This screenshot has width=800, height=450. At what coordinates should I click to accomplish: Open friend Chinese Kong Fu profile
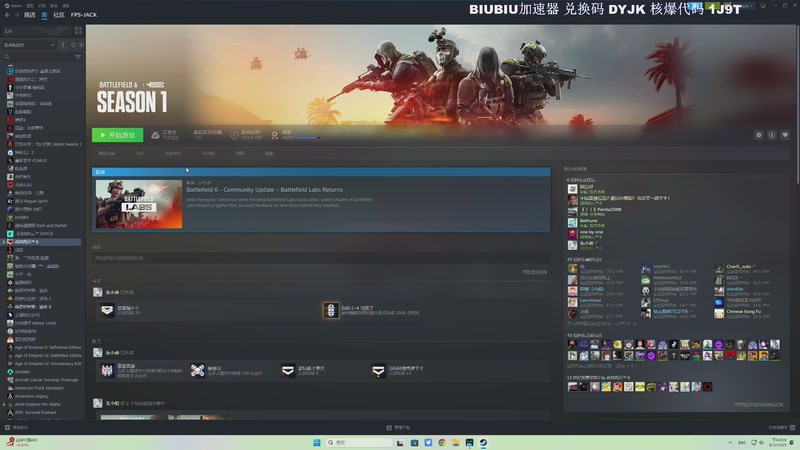tap(743, 312)
